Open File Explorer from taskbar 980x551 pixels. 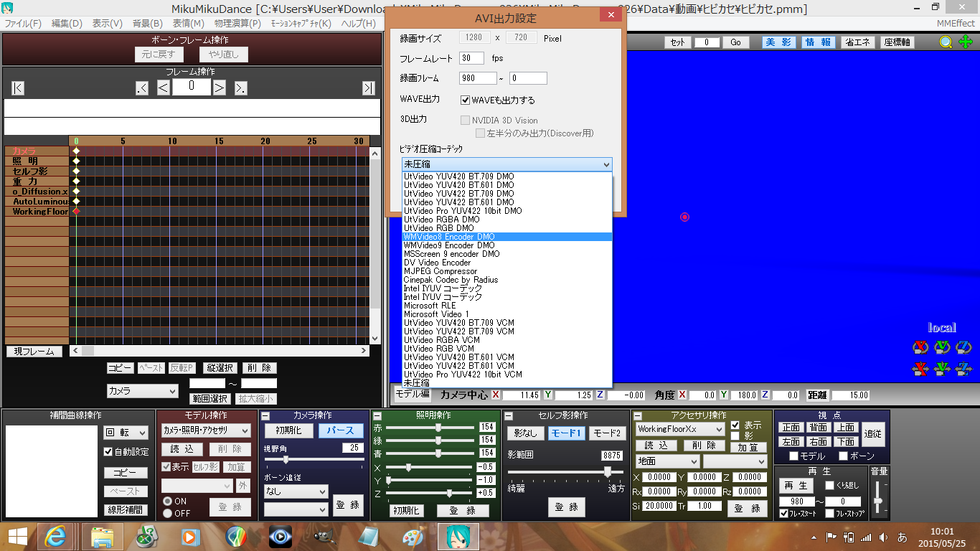point(103,537)
